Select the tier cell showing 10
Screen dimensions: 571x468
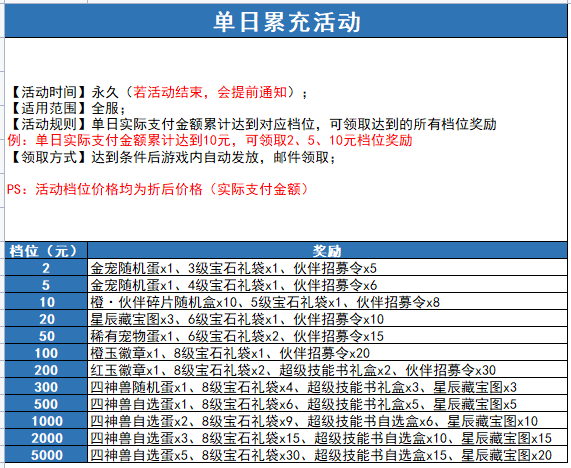[46, 302]
